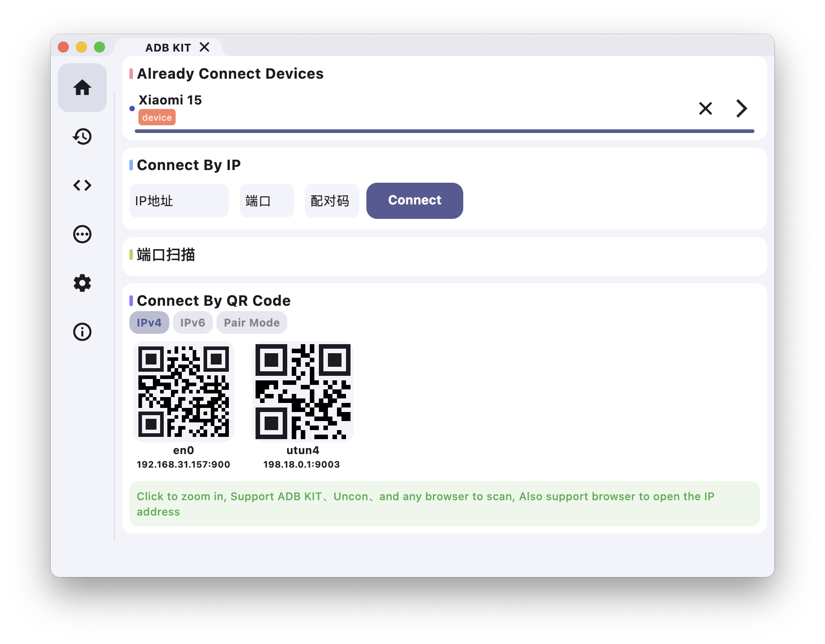Image resolution: width=825 pixels, height=644 pixels.
Task: Click the IP地址 input field
Action: click(179, 201)
